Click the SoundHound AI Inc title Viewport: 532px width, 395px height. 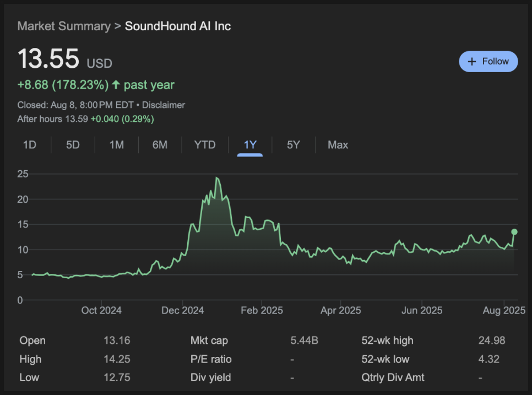pos(178,26)
